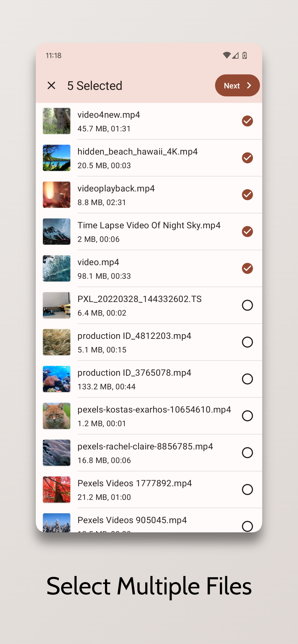Uncheck videoplayback.mp4 checkmark
The width and height of the screenshot is (298, 644).
point(247,195)
